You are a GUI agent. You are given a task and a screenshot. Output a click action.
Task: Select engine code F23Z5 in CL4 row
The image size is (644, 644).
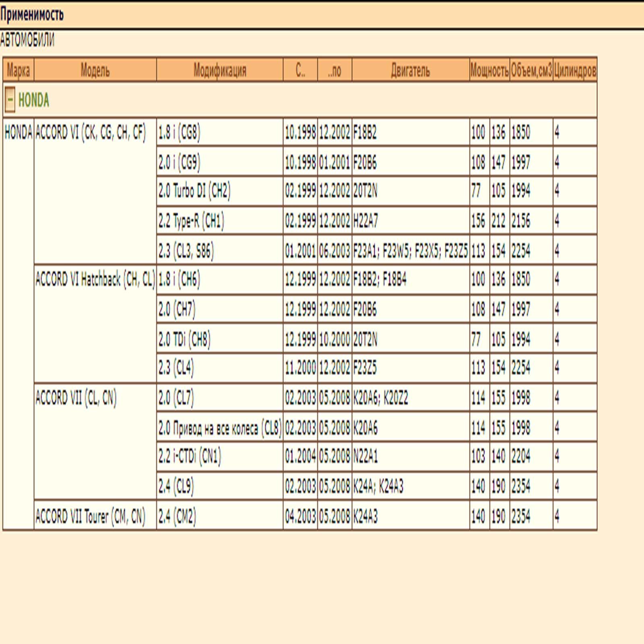pos(365,367)
